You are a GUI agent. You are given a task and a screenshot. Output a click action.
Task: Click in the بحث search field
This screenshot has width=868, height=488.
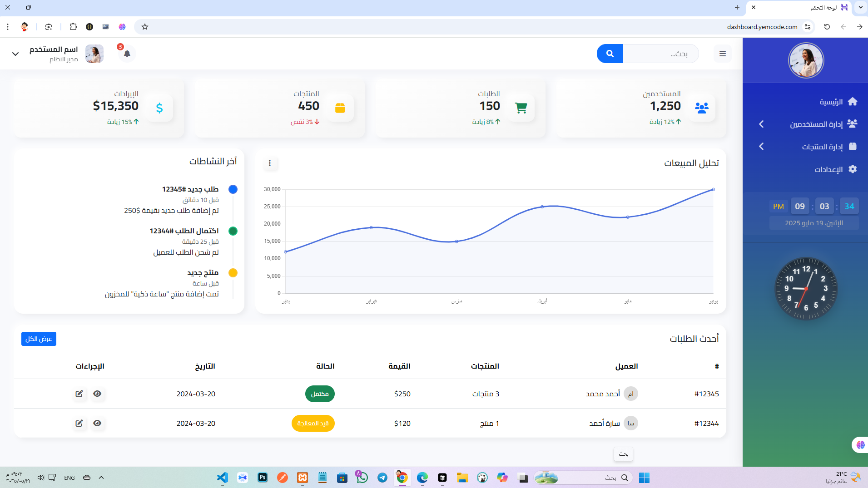[661, 54]
